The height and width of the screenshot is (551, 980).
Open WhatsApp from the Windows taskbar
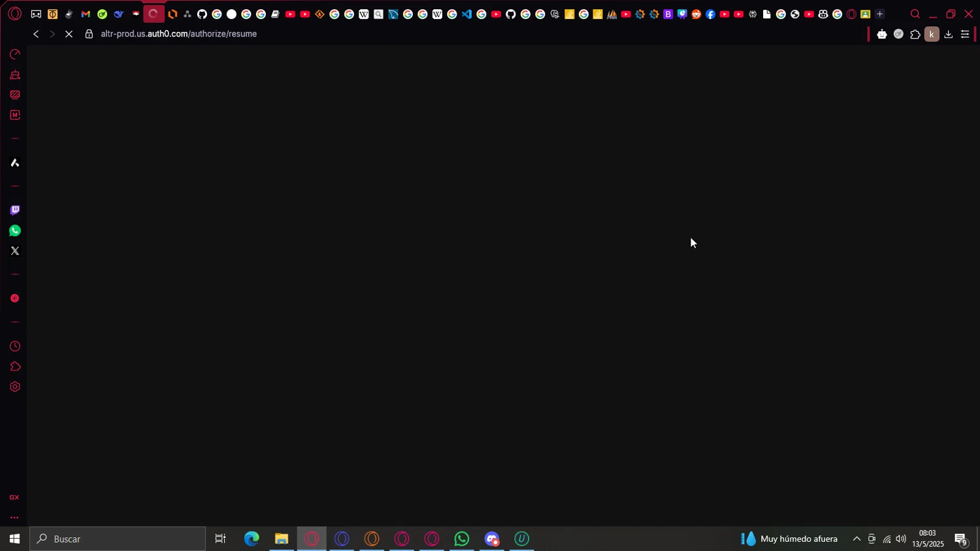coord(462,539)
